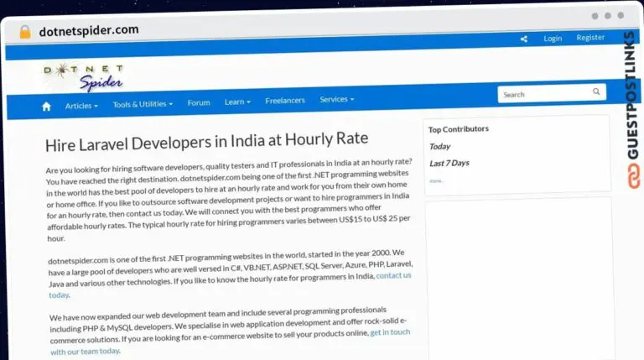644x360 pixels.
Task: Expand the Tools & Utilities dropdown
Action: pos(143,104)
